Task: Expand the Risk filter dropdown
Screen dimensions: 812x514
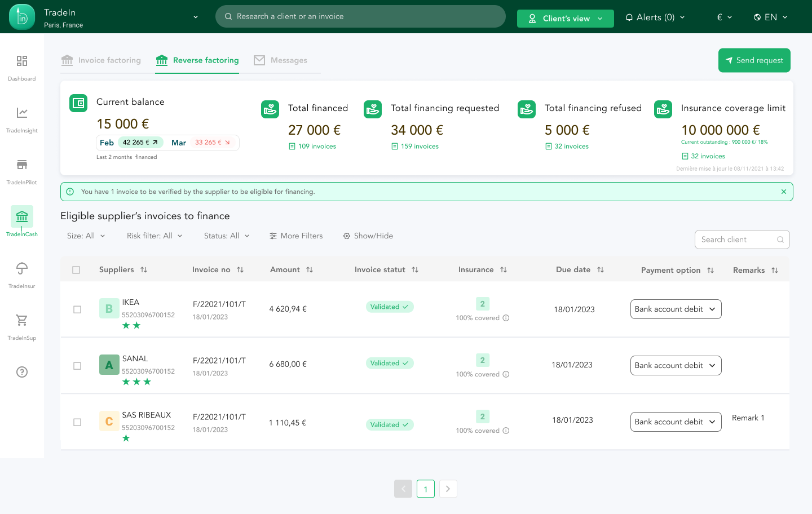Action: 155,236
